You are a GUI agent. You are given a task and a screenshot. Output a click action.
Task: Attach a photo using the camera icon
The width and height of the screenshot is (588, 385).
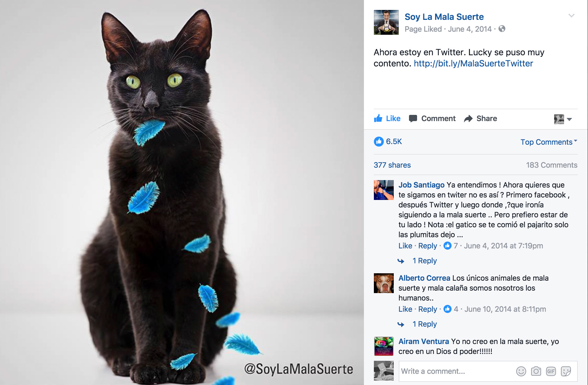click(536, 371)
